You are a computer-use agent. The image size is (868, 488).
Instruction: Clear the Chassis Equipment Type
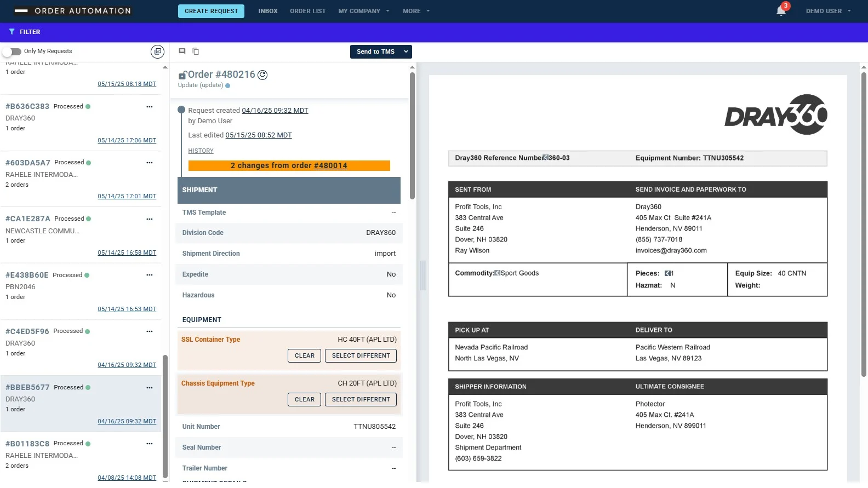(x=305, y=399)
